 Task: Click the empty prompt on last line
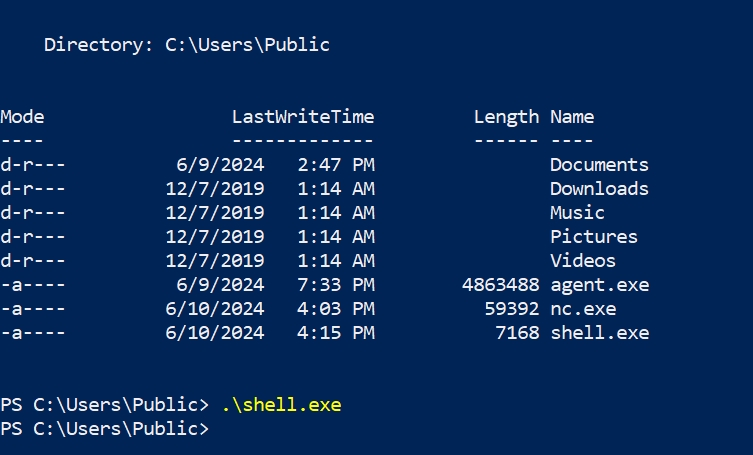[104, 429]
